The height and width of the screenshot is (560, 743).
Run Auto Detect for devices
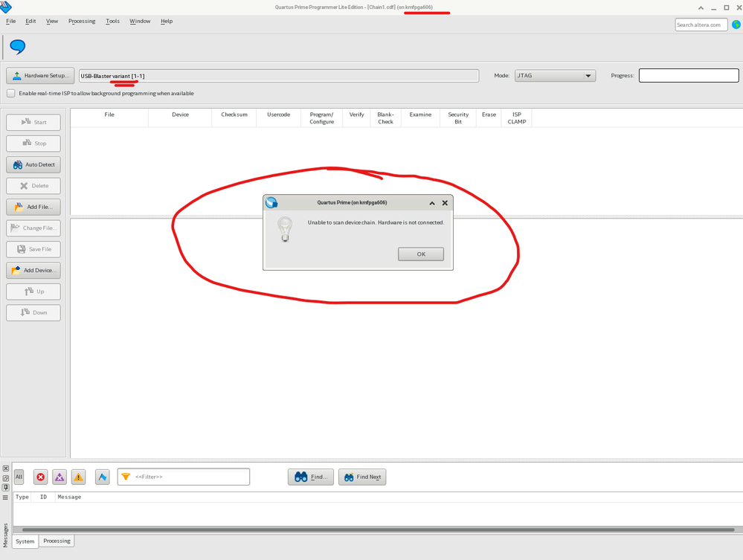33,164
